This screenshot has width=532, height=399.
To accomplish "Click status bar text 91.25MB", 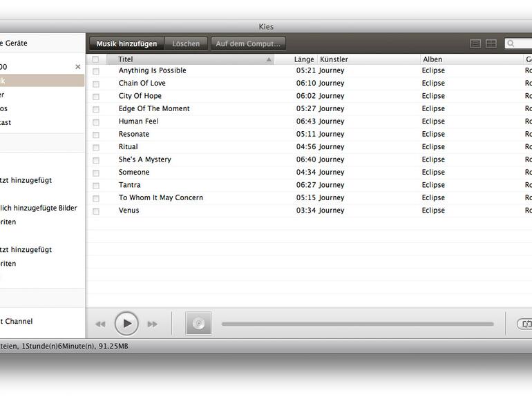I will 113,346.
